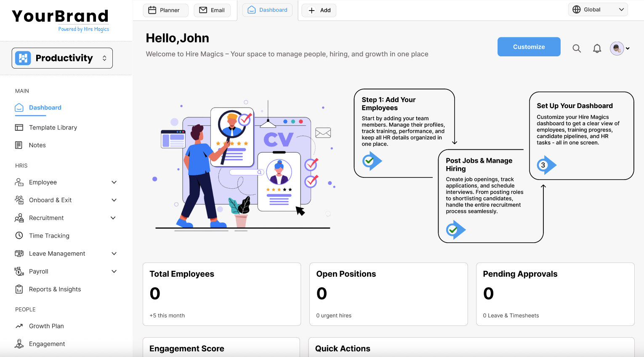Click the Reports & Insights label
Image resolution: width=644 pixels, height=357 pixels.
tap(55, 289)
